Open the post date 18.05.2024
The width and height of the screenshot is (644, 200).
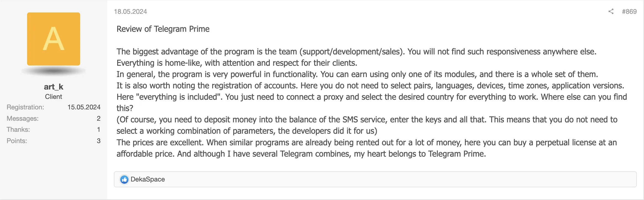[130, 11]
